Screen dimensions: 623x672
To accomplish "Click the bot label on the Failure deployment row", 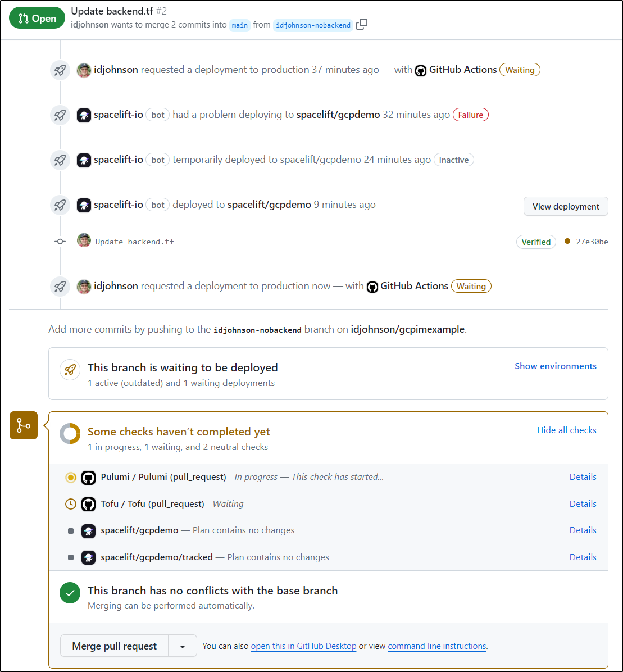I will (158, 115).
